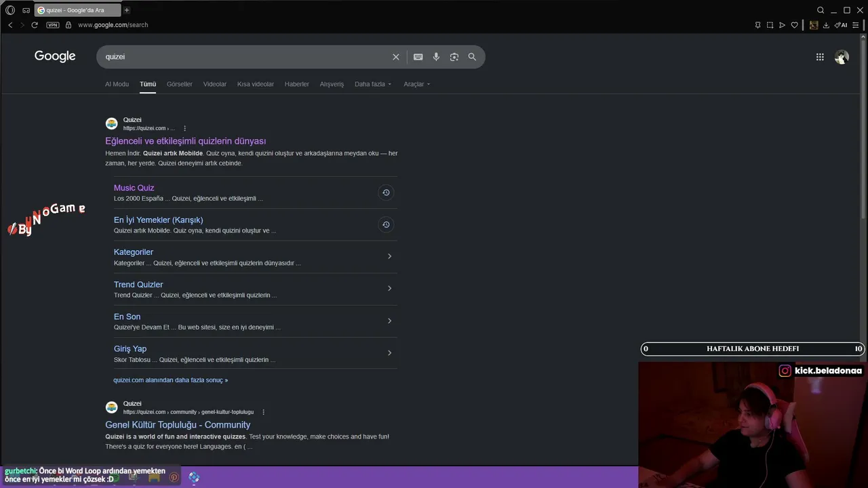The image size is (868, 488).
Task: Select the Tümü search tab
Action: coord(148,84)
